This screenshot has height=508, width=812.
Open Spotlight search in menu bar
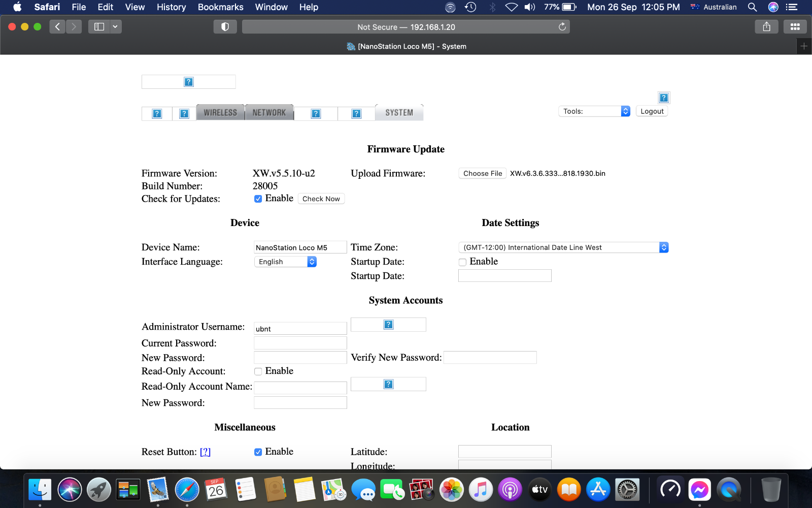point(752,7)
